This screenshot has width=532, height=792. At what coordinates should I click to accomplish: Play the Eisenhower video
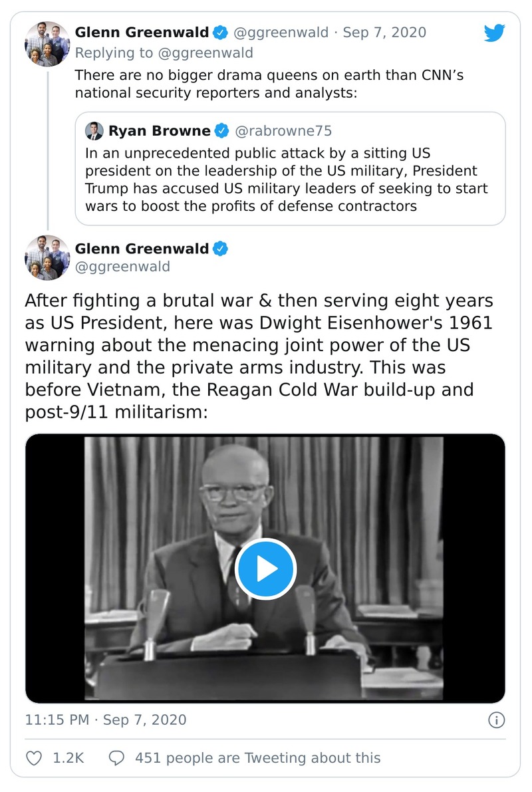pyautogui.click(x=265, y=569)
